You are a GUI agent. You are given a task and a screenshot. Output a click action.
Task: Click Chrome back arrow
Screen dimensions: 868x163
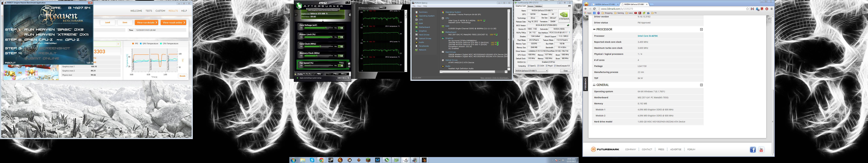(586, 9)
